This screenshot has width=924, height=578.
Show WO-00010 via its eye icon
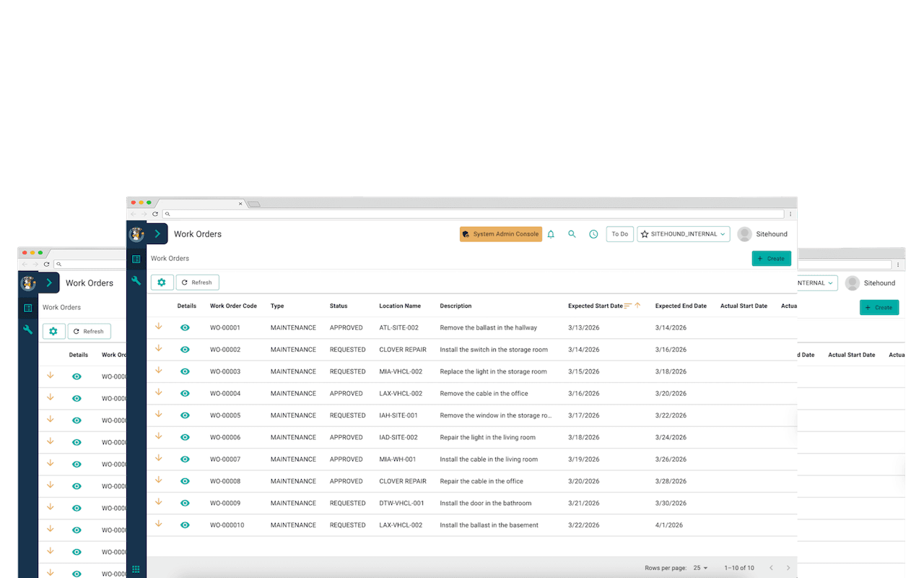(x=185, y=525)
